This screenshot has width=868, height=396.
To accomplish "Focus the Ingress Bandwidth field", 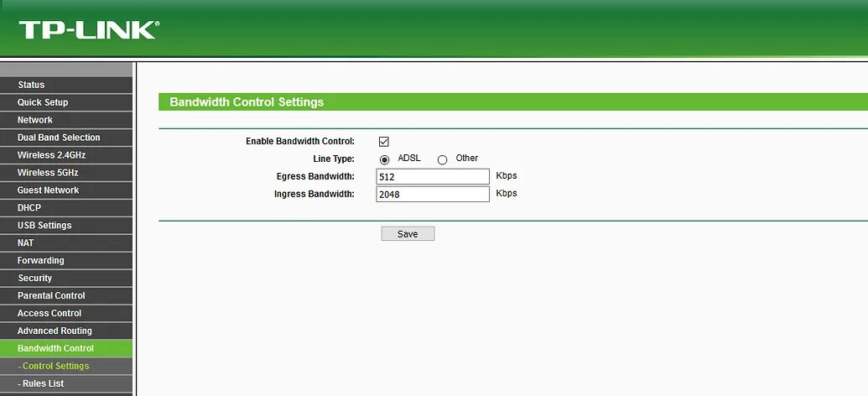I will pyautogui.click(x=433, y=195).
